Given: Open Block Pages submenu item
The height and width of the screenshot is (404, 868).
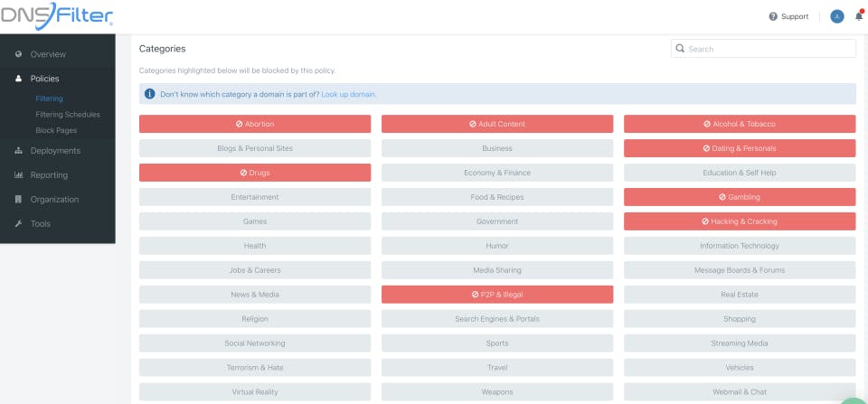Looking at the screenshot, I should tap(56, 130).
